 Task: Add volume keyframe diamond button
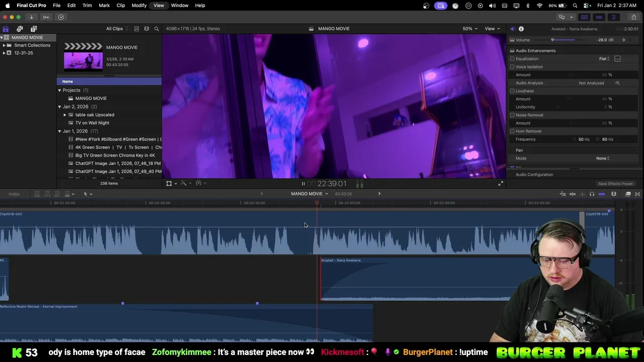tap(623, 40)
